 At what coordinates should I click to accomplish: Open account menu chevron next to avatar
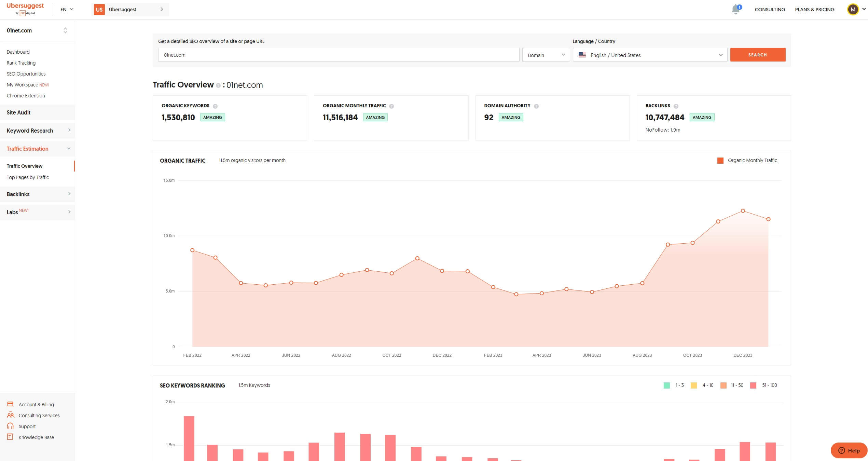coord(864,9)
